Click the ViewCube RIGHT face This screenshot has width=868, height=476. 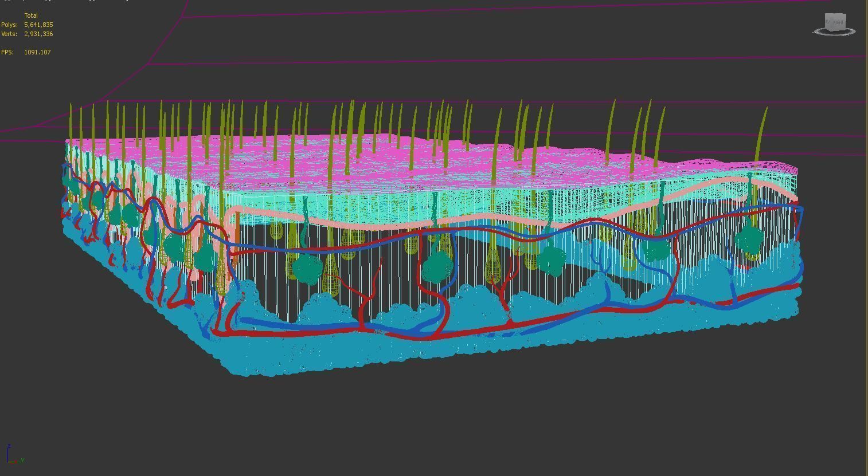838,22
